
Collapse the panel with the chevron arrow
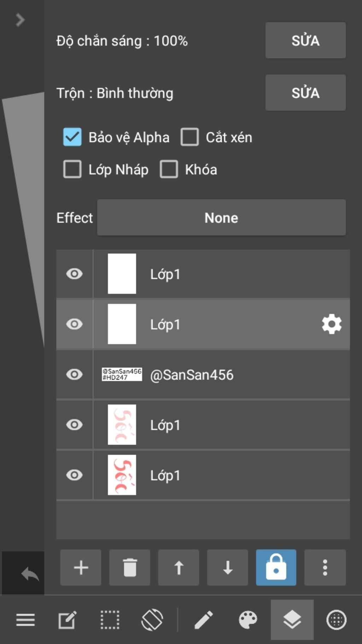point(20,20)
